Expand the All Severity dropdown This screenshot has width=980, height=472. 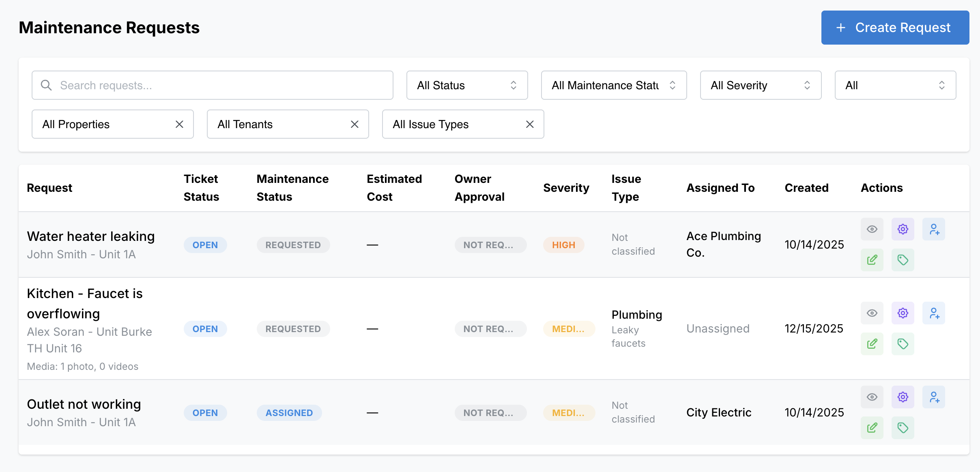tap(761, 85)
